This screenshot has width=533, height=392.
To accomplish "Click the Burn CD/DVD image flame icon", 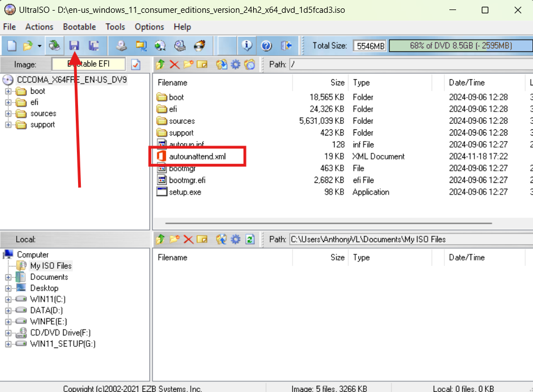I will [x=199, y=46].
